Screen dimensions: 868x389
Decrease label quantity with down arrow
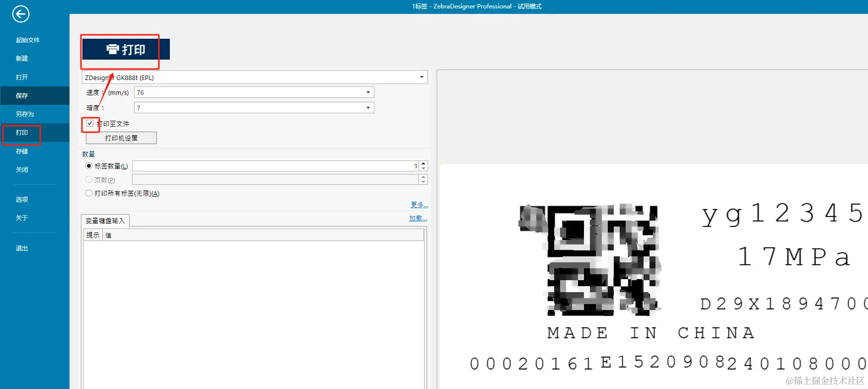pyautogui.click(x=424, y=168)
